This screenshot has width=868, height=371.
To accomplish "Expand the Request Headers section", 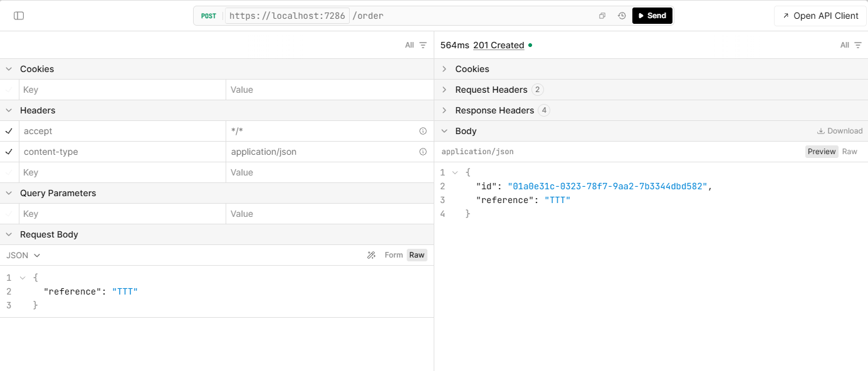I will pos(444,90).
